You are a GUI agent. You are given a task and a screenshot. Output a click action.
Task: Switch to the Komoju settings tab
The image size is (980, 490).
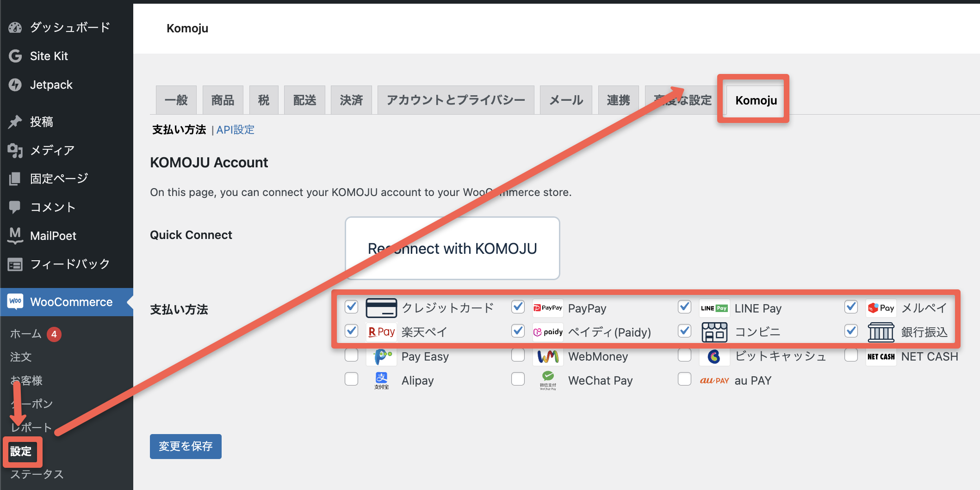tap(756, 100)
